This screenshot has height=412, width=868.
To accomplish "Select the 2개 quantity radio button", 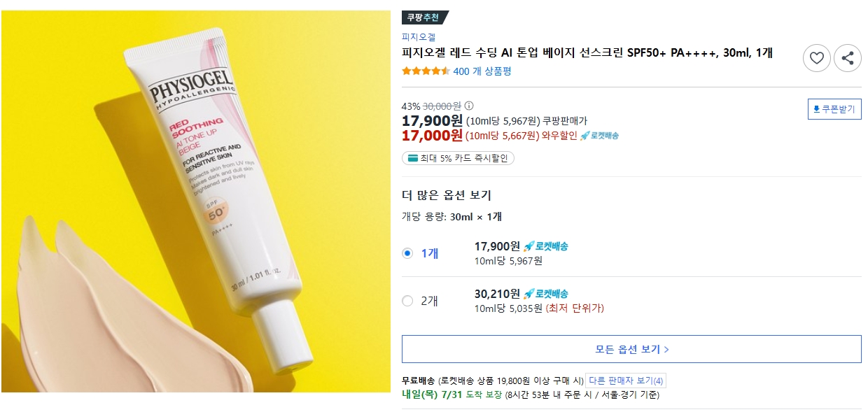I will pyautogui.click(x=407, y=301).
